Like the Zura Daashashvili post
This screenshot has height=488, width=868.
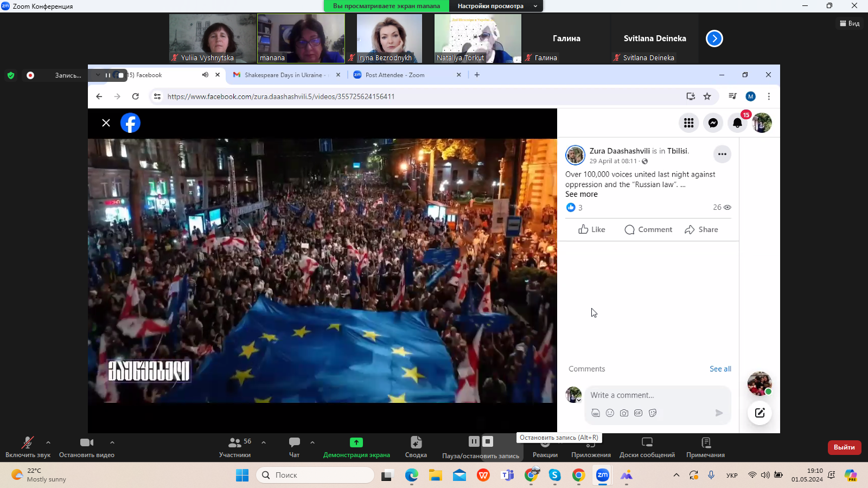(x=591, y=229)
